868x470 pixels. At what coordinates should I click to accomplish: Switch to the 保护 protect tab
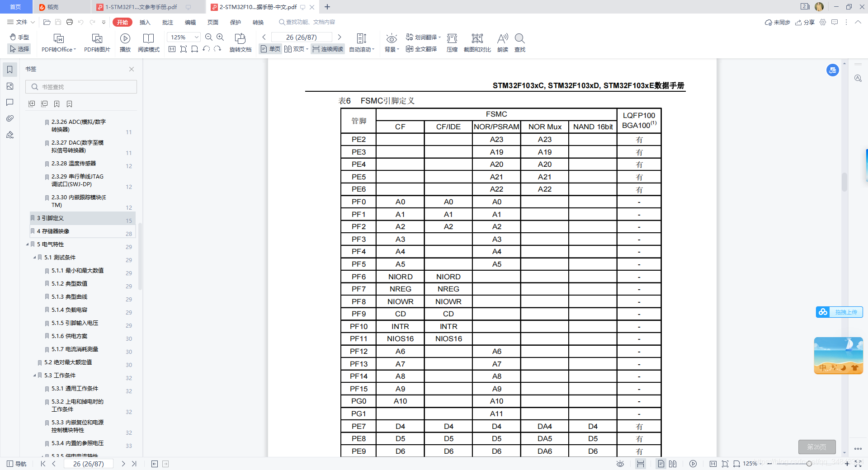(x=236, y=22)
